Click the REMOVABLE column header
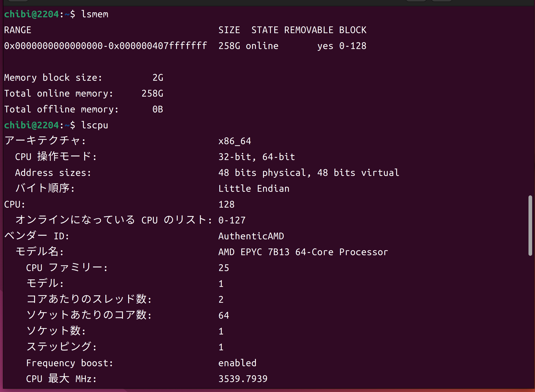 pos(309,30)
